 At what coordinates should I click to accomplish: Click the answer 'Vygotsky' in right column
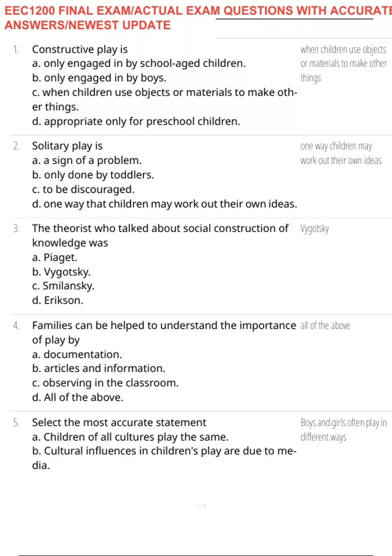(x=315, y=229)
